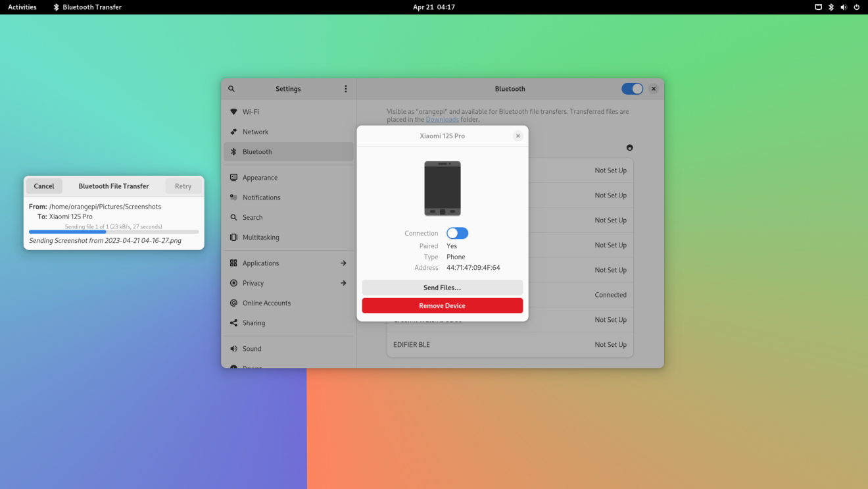Open the Network settings panel
Viewport: 868px width, 489px height.
click(289, 132)
